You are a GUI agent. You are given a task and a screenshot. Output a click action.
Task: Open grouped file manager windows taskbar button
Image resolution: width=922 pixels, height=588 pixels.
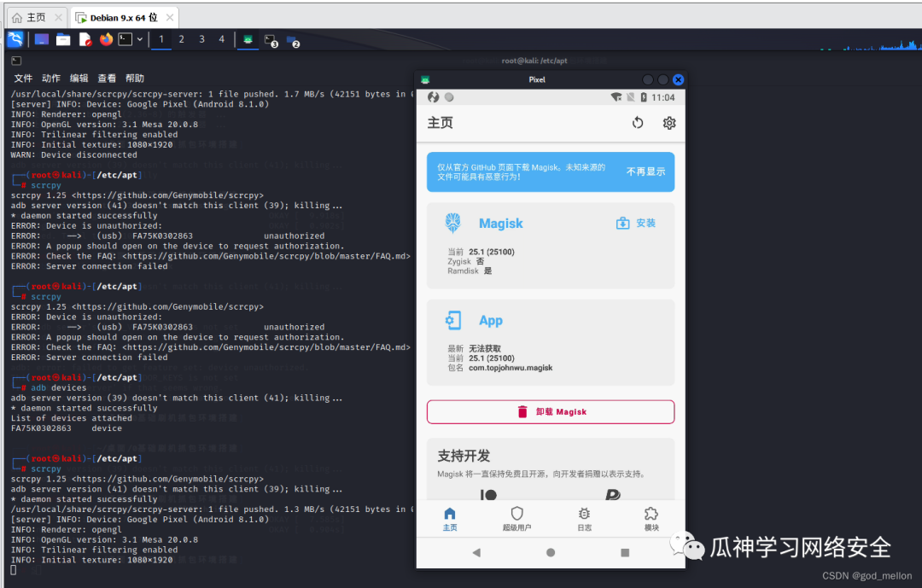coord(293,41)
